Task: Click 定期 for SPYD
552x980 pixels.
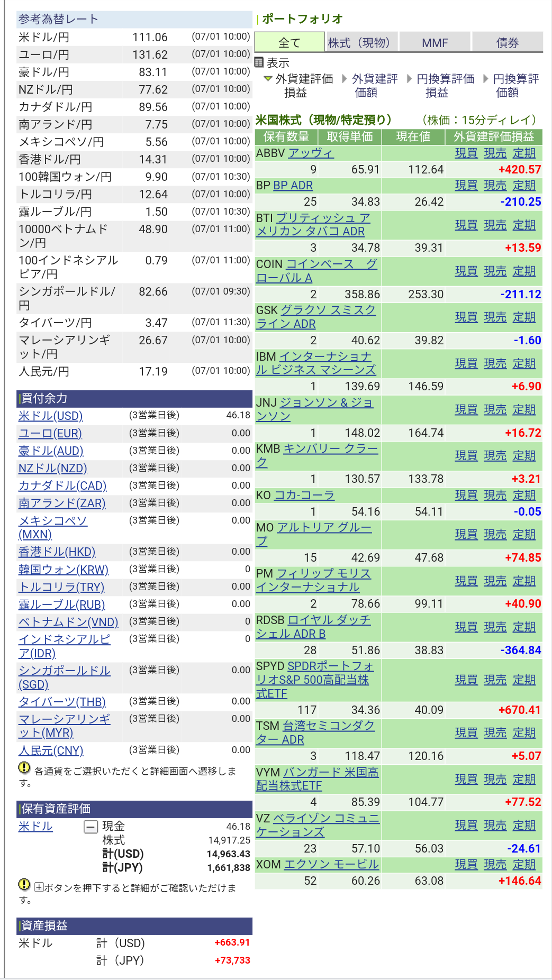Action: [524, 680]
